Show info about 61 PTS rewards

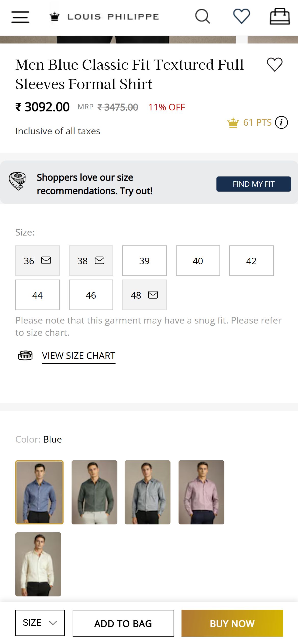[281, 123]
